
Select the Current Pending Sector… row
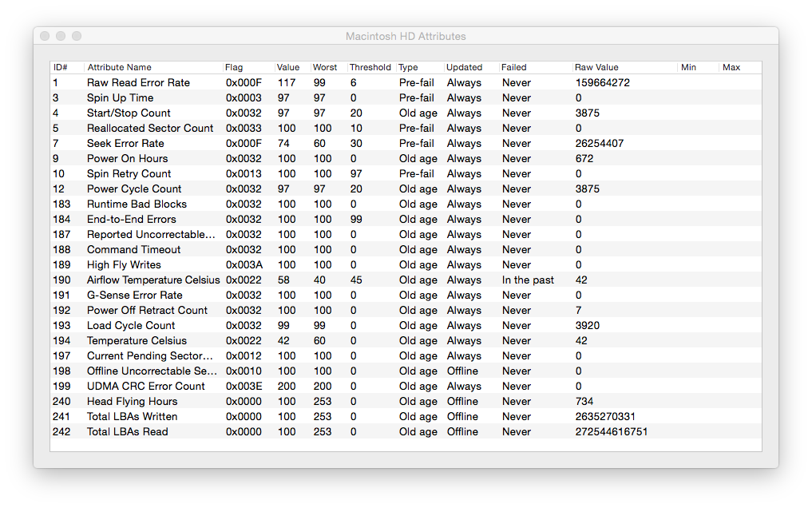click(x=406, y=355)
